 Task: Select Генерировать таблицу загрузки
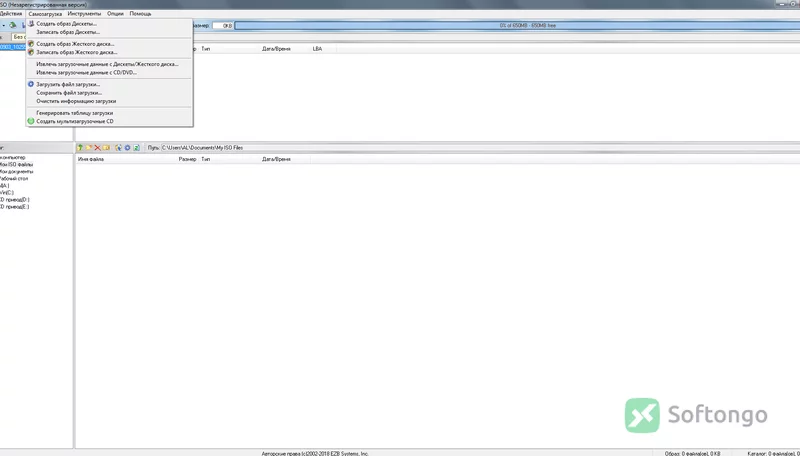tap(109, 113)
